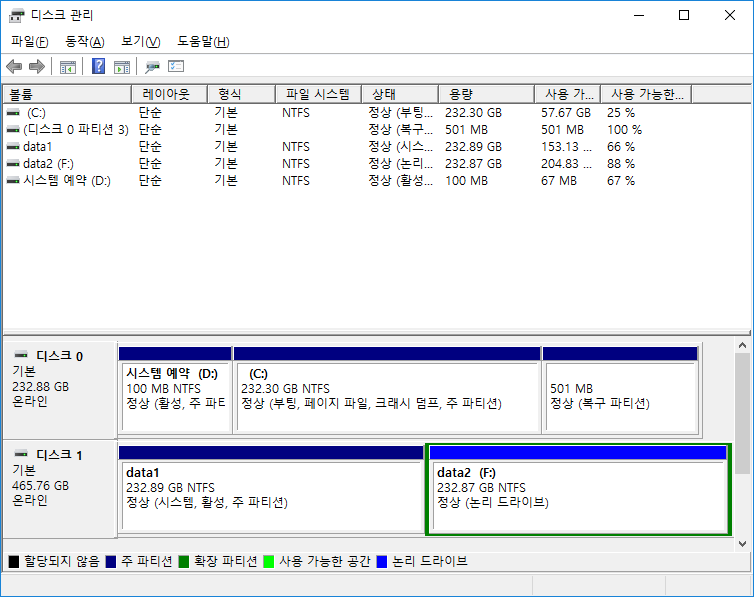
Task: Click the scroll down arrow in disk pane
Action: point(742,543)
